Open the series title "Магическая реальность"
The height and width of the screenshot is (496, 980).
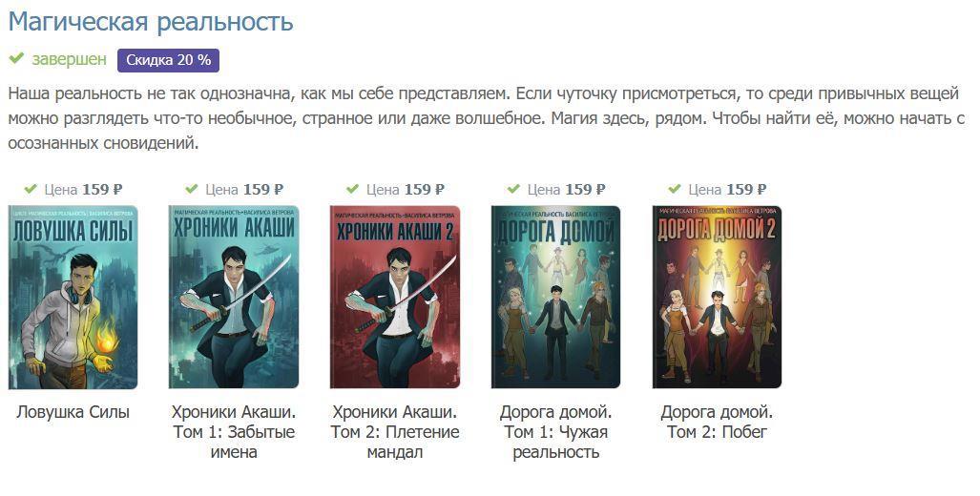[x=151, y=22]
